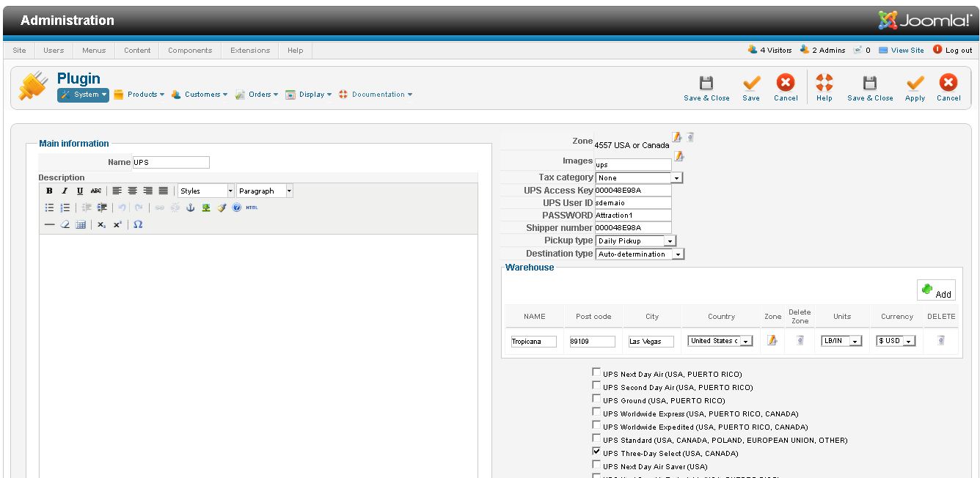Increase indent in the editor

tap(102, 207)
